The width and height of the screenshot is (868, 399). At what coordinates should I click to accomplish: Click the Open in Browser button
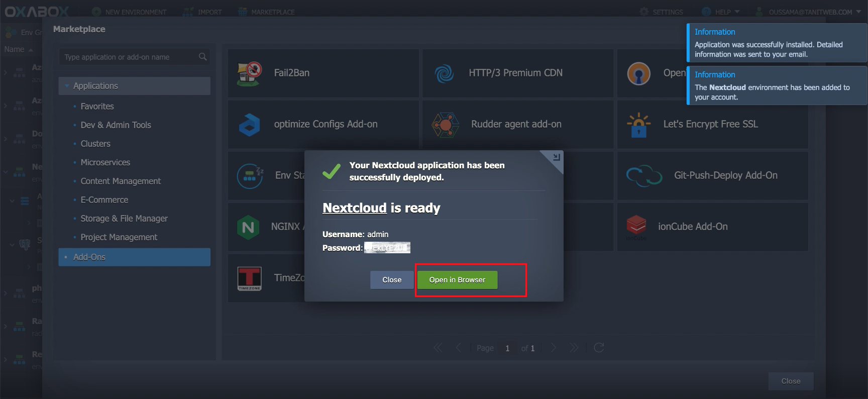point(457,280)
